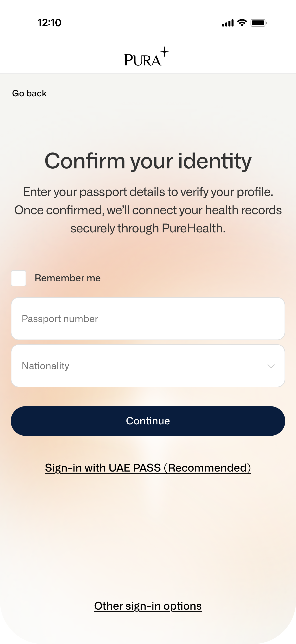Tap Go back to return

(x=29, y=93)
